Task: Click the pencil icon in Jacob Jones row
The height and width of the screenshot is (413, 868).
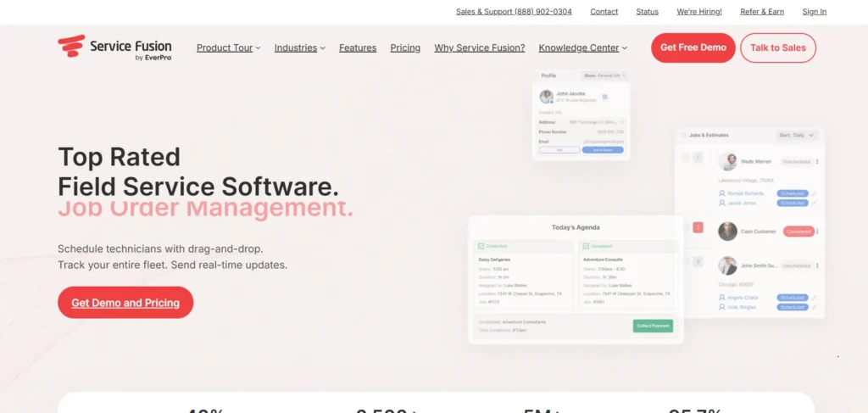Action: 815,204
